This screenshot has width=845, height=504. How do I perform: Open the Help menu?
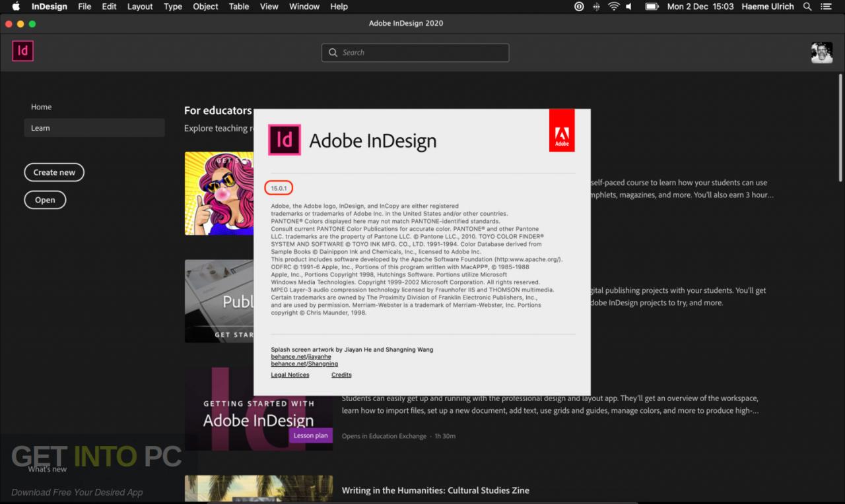pyautogui.click(x=339, y=7)
